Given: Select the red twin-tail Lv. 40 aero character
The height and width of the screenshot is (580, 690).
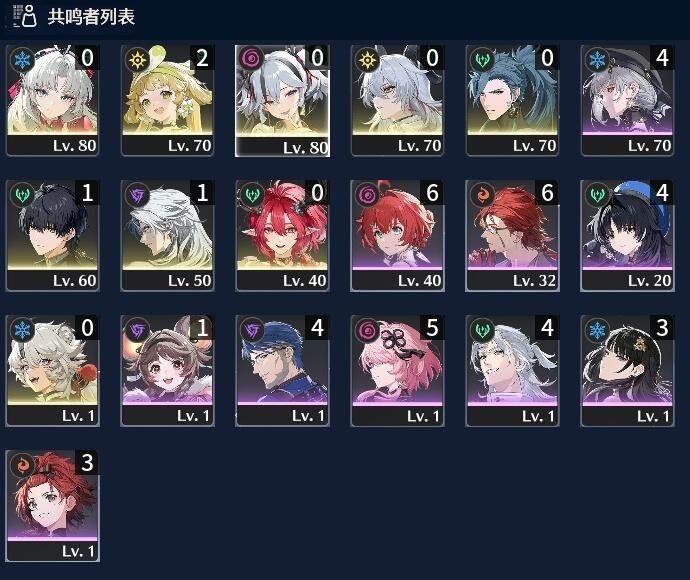Looking at the screenshot, I should [283, 235].
